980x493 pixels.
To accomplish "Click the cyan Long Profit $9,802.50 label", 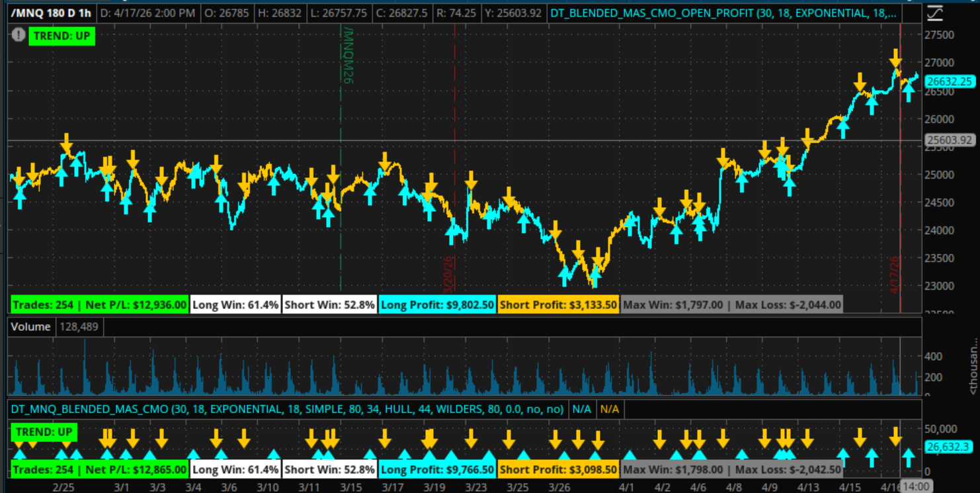I will pos(437,304).
